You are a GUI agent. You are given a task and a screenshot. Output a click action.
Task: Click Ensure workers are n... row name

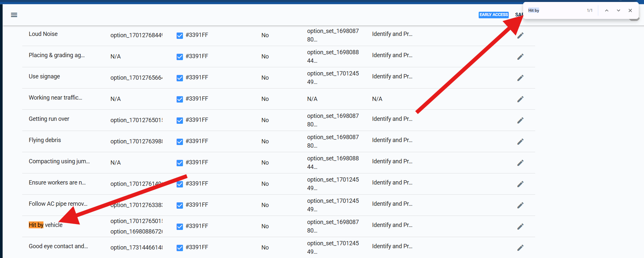[57, 183]
